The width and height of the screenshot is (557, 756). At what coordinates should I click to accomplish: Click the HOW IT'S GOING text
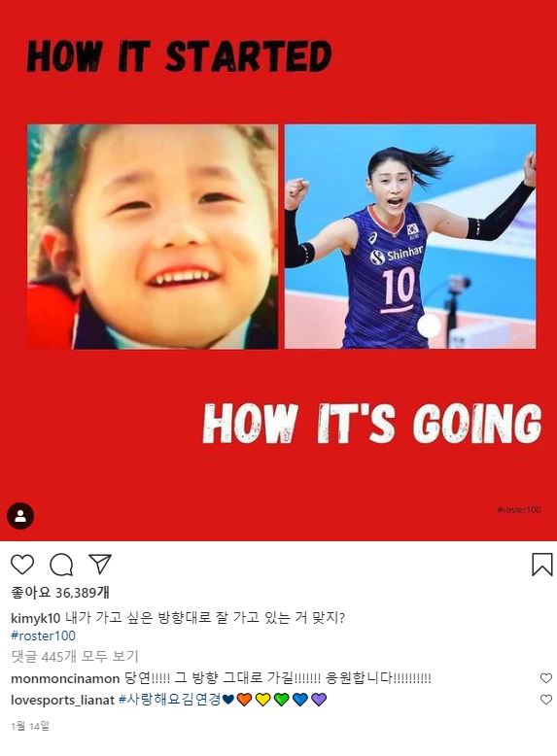point(372,424)
